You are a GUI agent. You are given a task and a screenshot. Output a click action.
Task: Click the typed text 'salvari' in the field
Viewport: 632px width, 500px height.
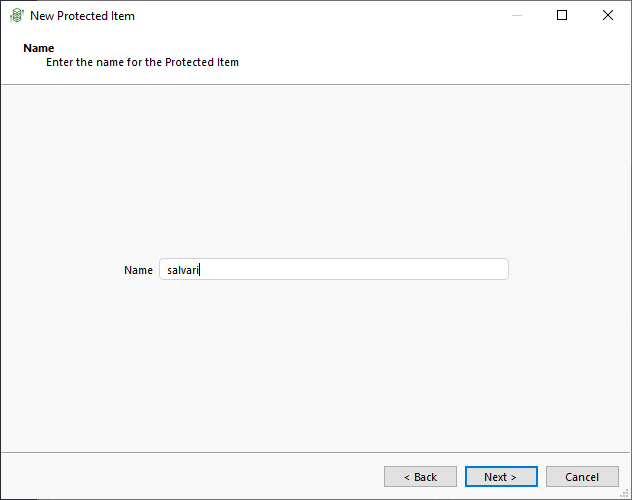coord(183,270)
